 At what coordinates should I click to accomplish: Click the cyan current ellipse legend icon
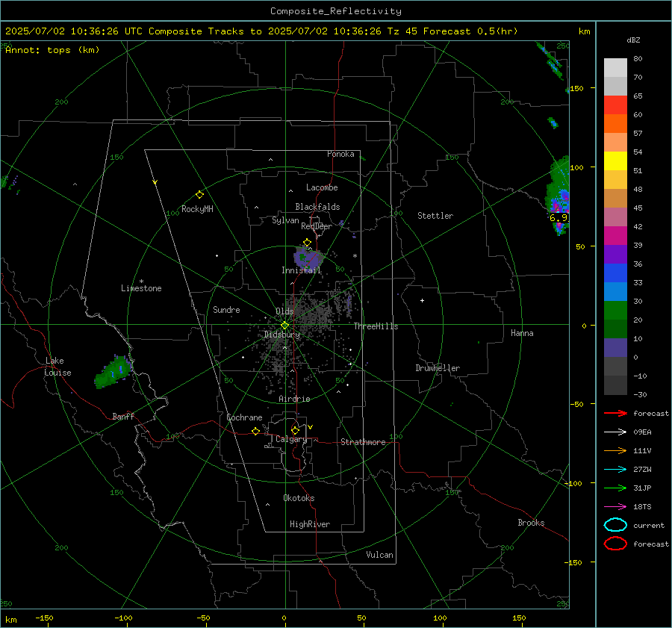[615, 525]
